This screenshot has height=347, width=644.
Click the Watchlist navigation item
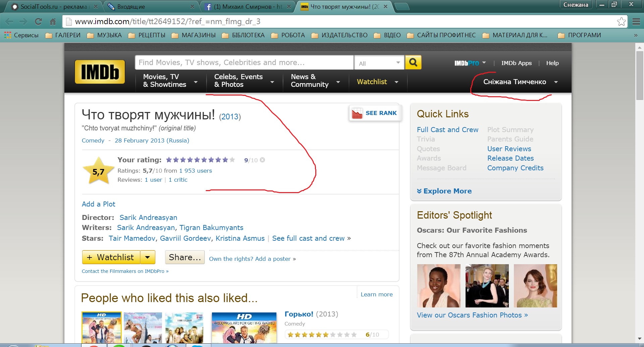tap(372, 82)
